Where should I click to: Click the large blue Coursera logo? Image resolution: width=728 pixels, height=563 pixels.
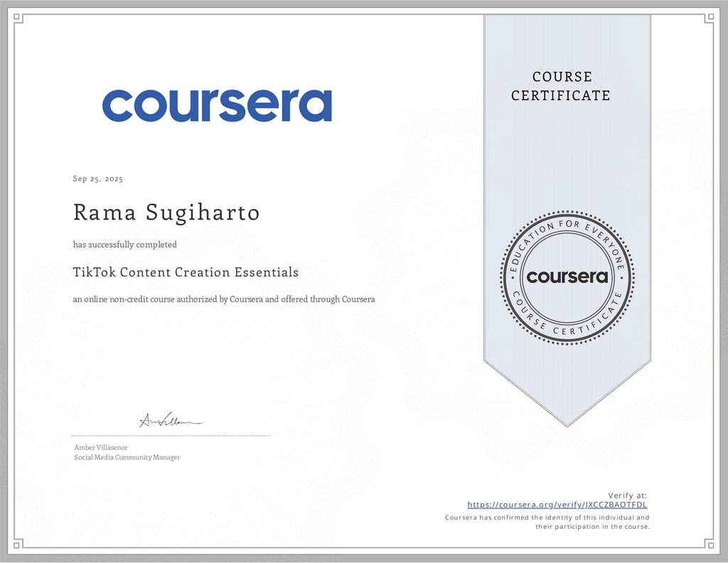point(217,105)
